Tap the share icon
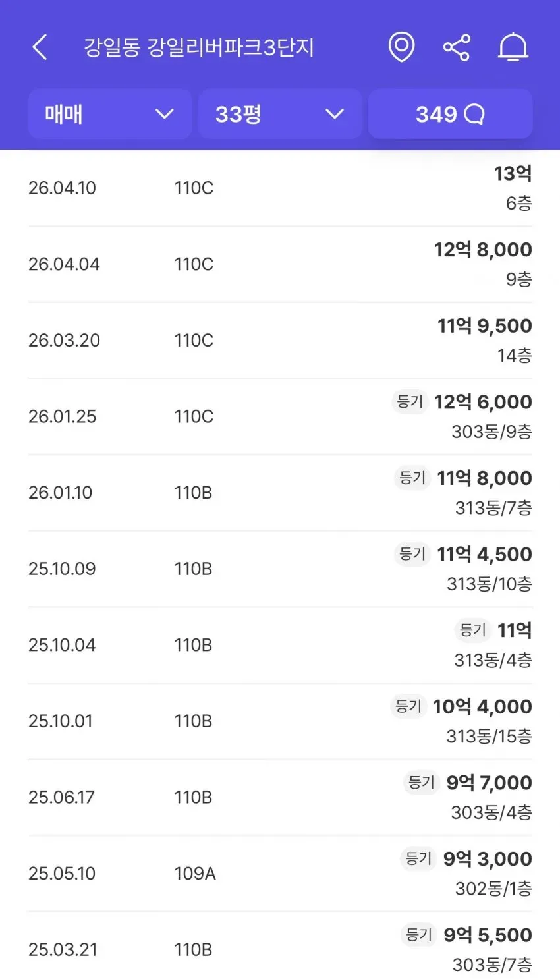Viewport: 560px width, 979px height. tap(457, 47)
